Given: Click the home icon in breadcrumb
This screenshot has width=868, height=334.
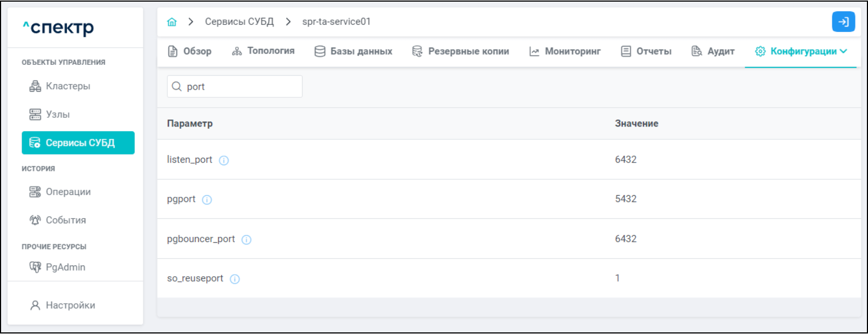Looking at the screenshot, I should [172, 22].
